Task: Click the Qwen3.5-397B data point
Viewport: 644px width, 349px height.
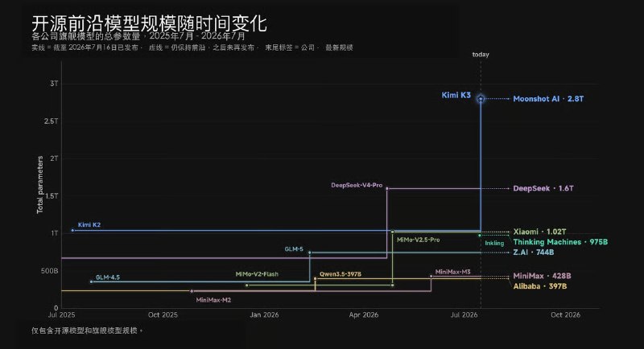Action: coord(315,278)
